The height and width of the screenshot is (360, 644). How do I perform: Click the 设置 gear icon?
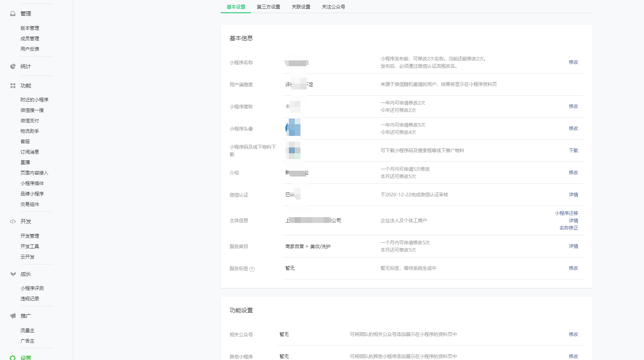point(13,358)
